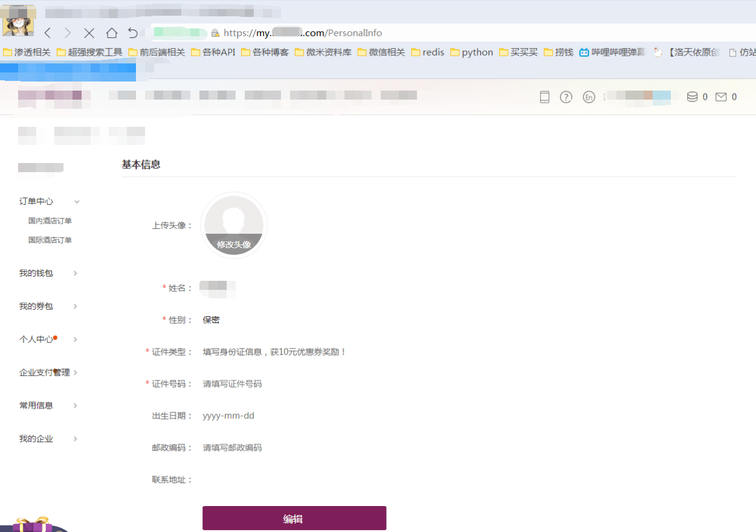Image resolution: width=756 pixels, height=532 pixels.
Task: Click the 邮政编码 field placeholder
Action: (233, 448)
